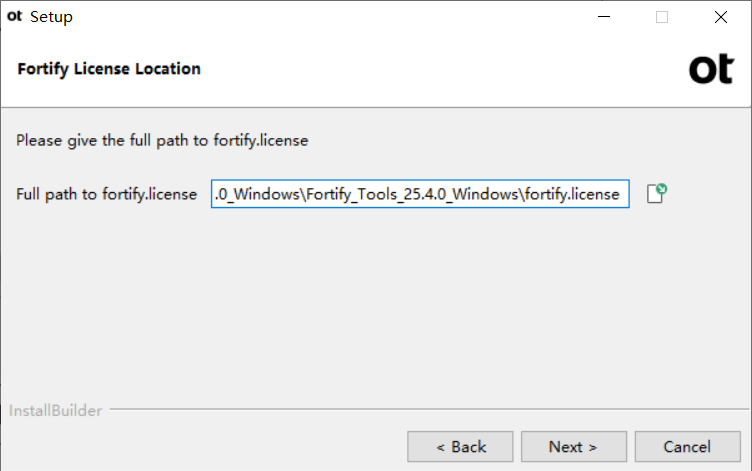Viewport: 752px width, 471px height.
Task: Click the separator line beside InstallBuilder
Action: (x=429, y=409)
